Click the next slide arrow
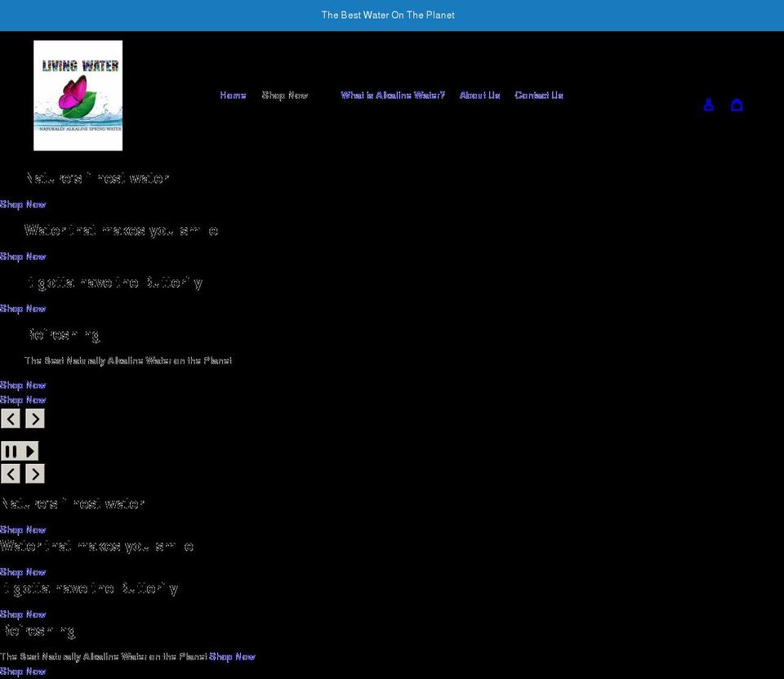Image resolution: width=784 pixels, height=679 pixels. pos(34,418)
